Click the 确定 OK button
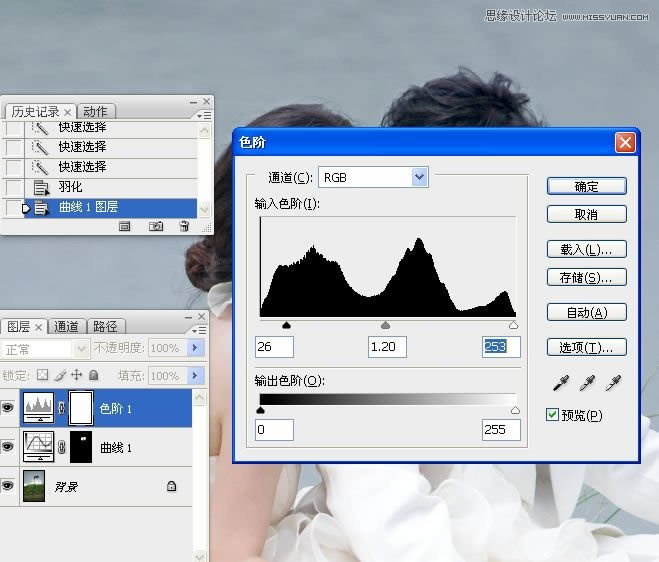 586,186
